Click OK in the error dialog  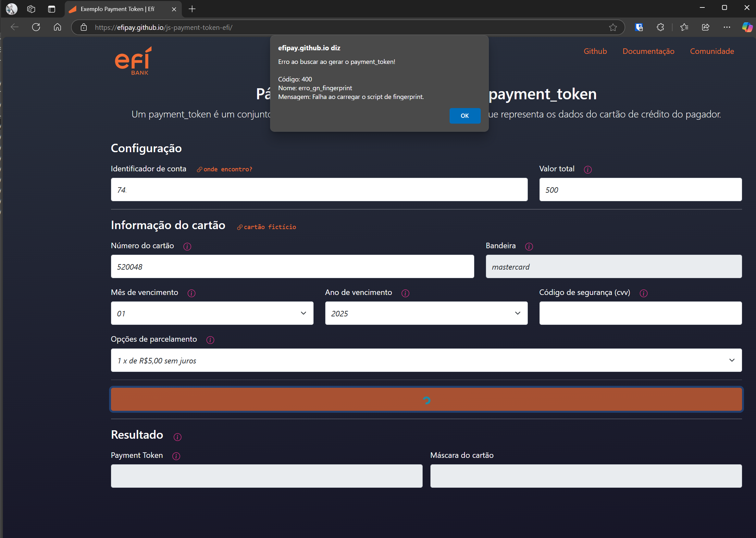coord(465,116)
